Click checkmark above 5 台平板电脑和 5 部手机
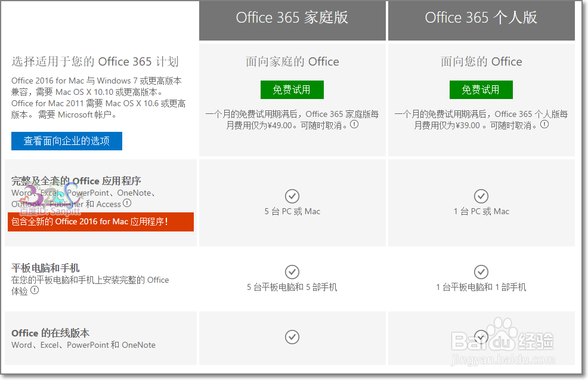The image size is (588, 380). [x=292, y=272]
